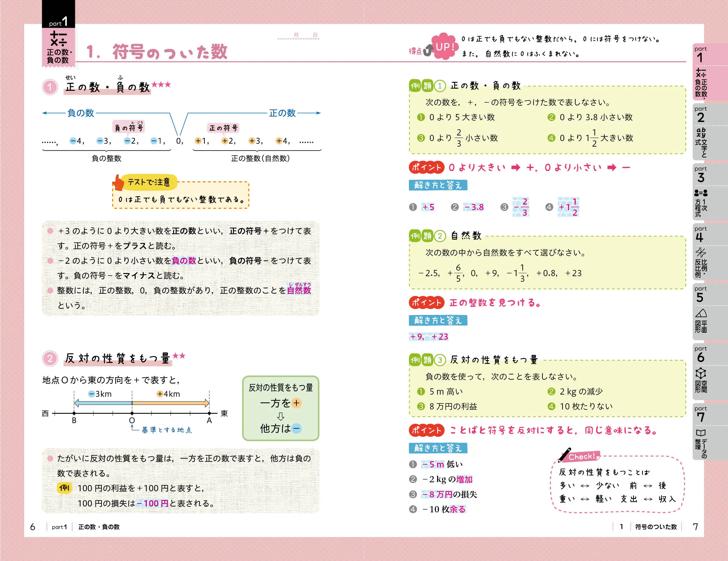This screenshot has height=561, width=728.
Task: Click the red arrow after 0より小さい
Action: [x=612, y=167]
